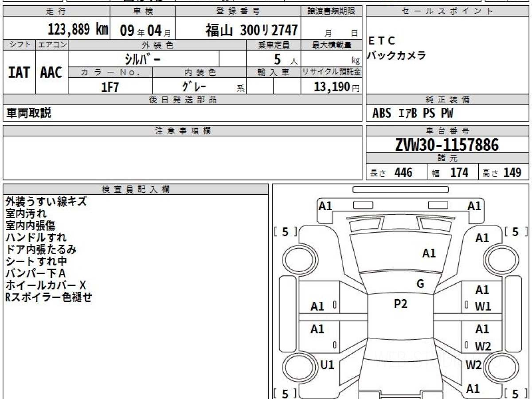The image size is (532, 399).
Task: Select the height value 149
Action: [512, 172]
